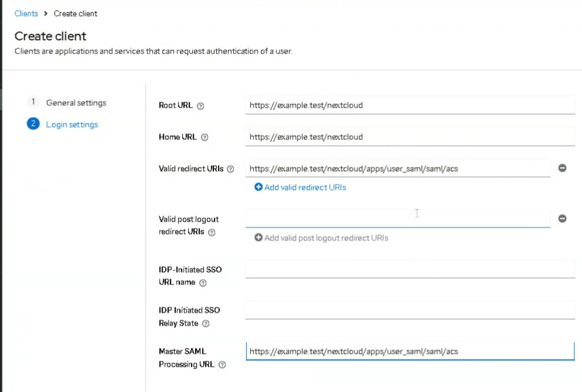Remove the post logout redirect URI entry
This screenshot has width=582, height=392.
point(562,218)
